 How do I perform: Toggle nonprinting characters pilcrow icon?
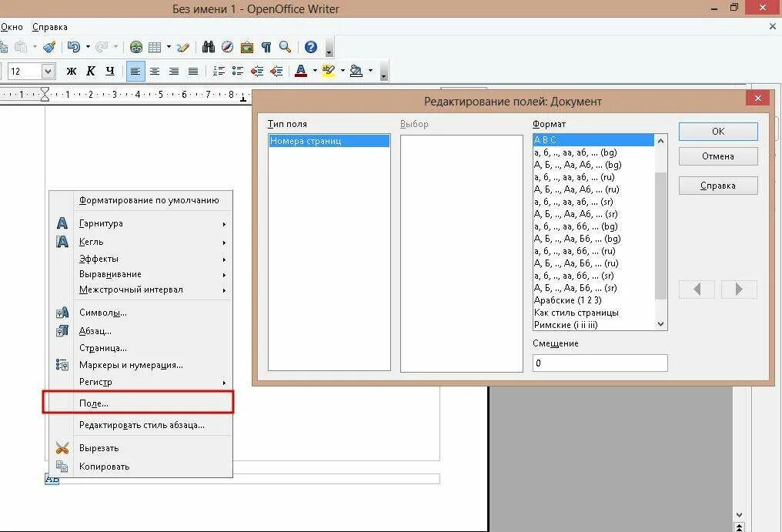point(266,47)
